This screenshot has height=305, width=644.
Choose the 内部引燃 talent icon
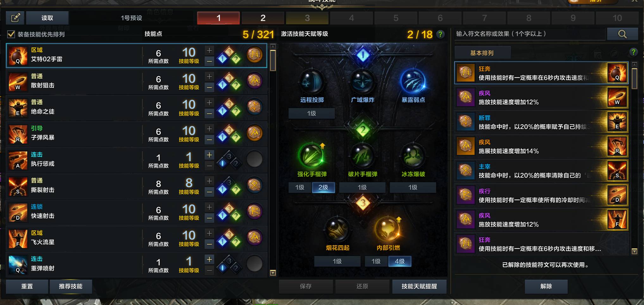(388, 230)
